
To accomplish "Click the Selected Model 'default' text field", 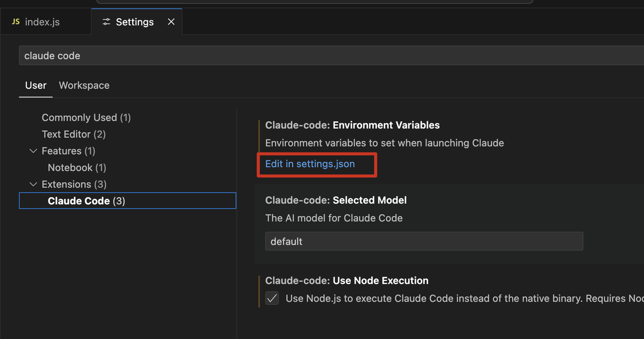I will (424, 241).
